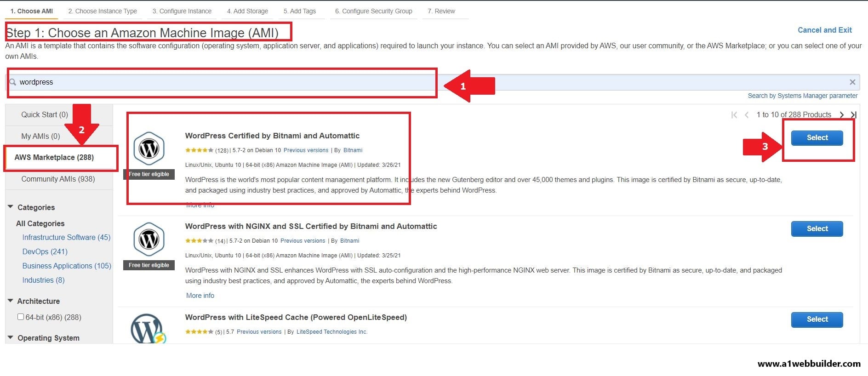Click inside the wordpress search field
Image resolution: width=868 pixels, height=376 pixels.
(432, 82)
